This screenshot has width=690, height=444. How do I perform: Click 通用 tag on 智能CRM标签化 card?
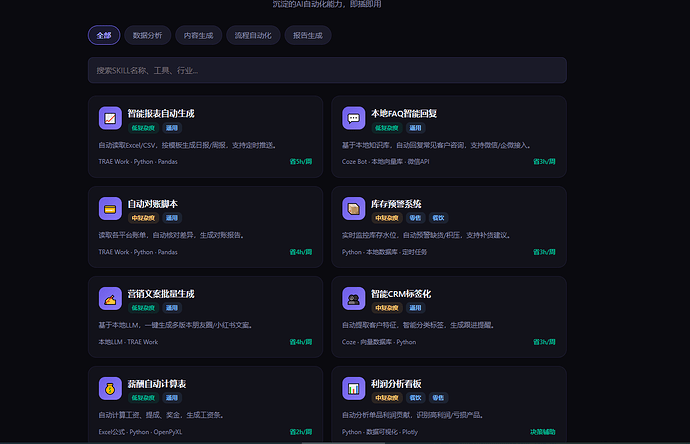coord(415,308)
